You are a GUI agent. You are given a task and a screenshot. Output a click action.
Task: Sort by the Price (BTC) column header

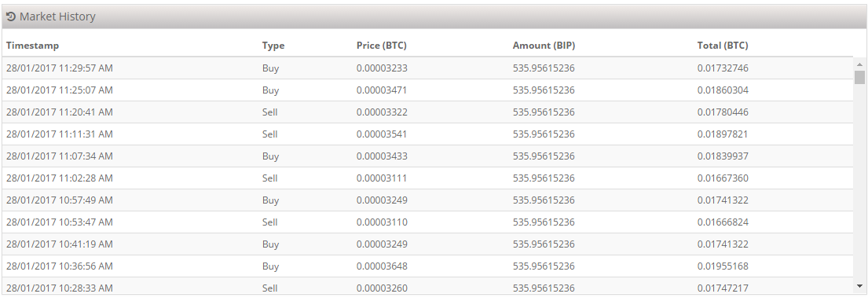(382, 46)
